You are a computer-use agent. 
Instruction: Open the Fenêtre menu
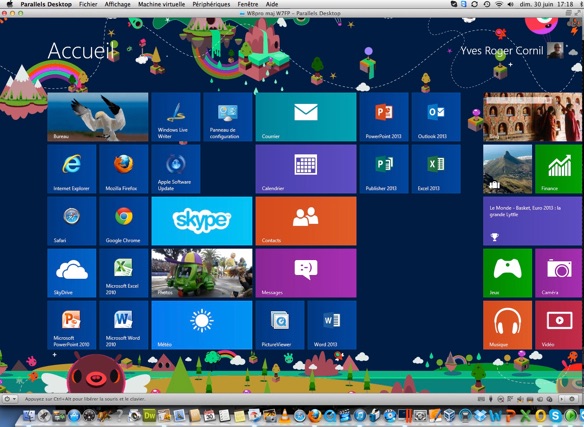(x=248, y=4)
